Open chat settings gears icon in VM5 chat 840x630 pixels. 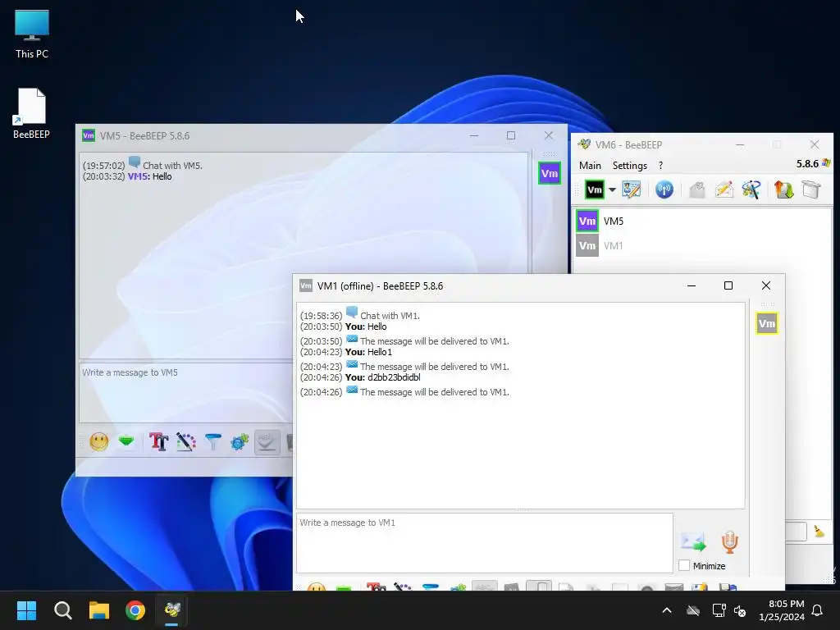point(240,442)
